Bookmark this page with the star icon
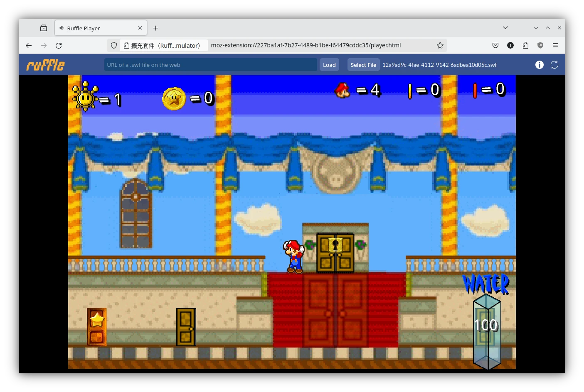Image resolution: width=584 pixels, height=392 pixels. click(440, 45)
